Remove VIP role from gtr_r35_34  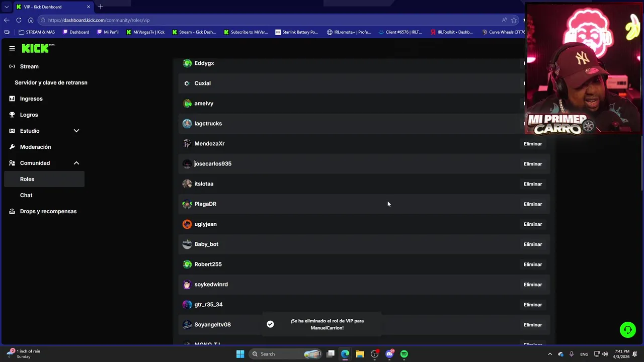pos(532,305)
